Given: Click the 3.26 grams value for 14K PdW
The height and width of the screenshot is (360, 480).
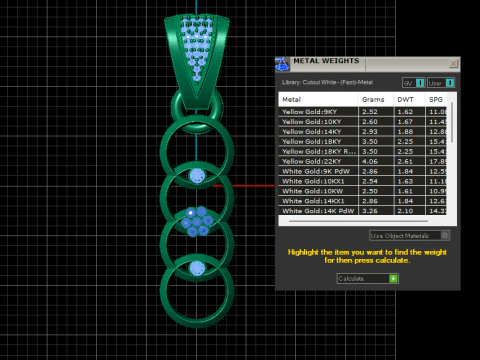Looking at the screenshot, I should (370, 211).
